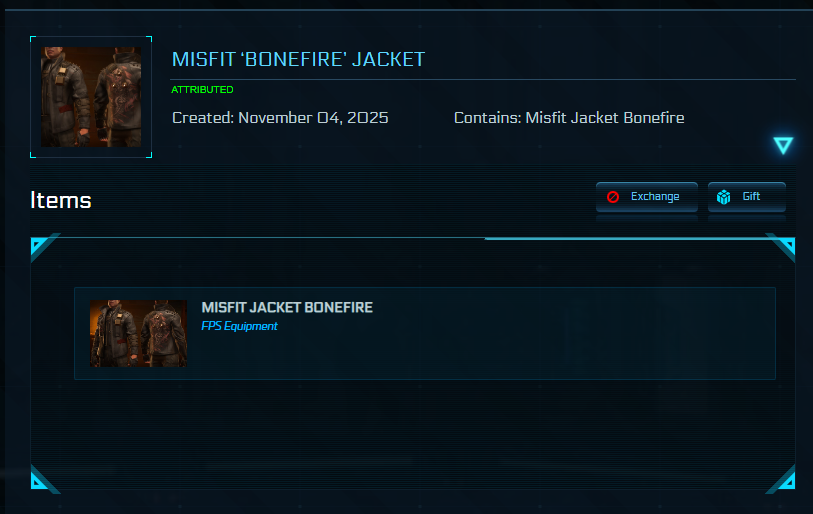Click the bottom-right corner bracket of Items panel
Image resolution: width=813 pixels, height=514 pixels.
tap(784, 481)
